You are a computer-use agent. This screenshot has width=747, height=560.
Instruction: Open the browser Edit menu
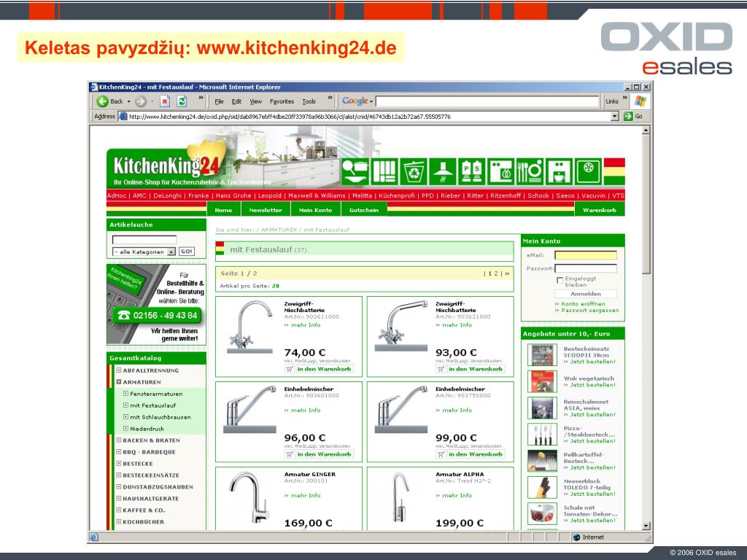pyautogui.click(x=236, y=101)
